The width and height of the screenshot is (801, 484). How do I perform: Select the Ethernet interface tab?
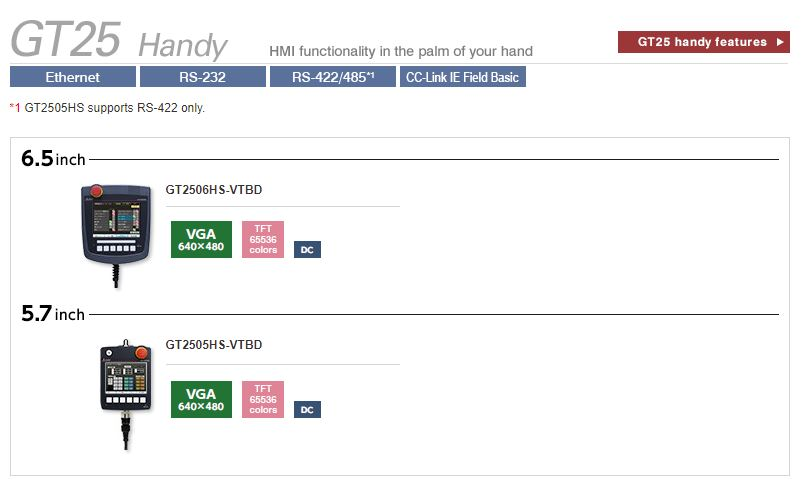pyautogui.click(x=73, y=77)
